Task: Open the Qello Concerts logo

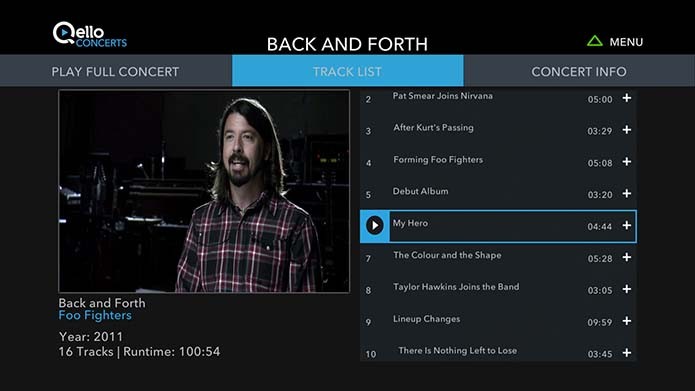Action: [90, 34]
